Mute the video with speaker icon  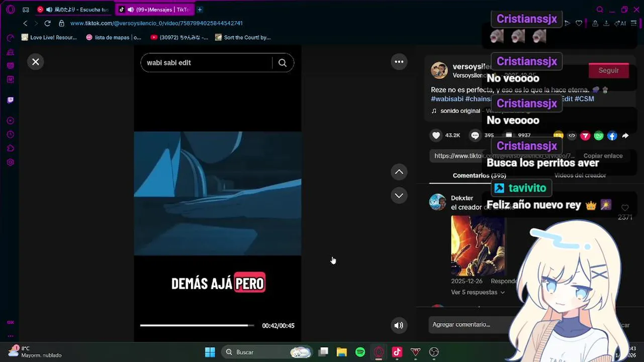399,325
